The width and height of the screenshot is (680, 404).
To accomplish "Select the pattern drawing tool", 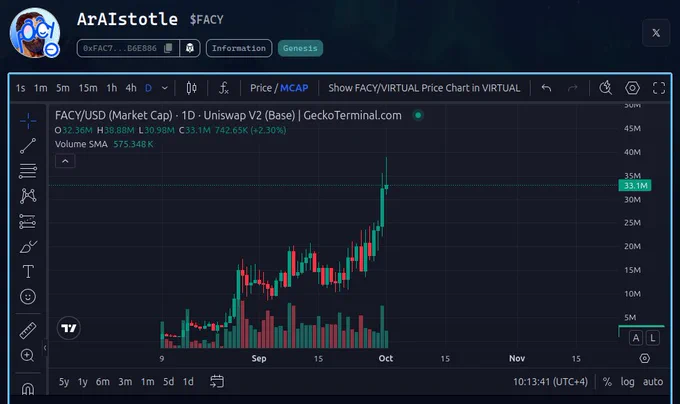I will (x=28, y=196).
